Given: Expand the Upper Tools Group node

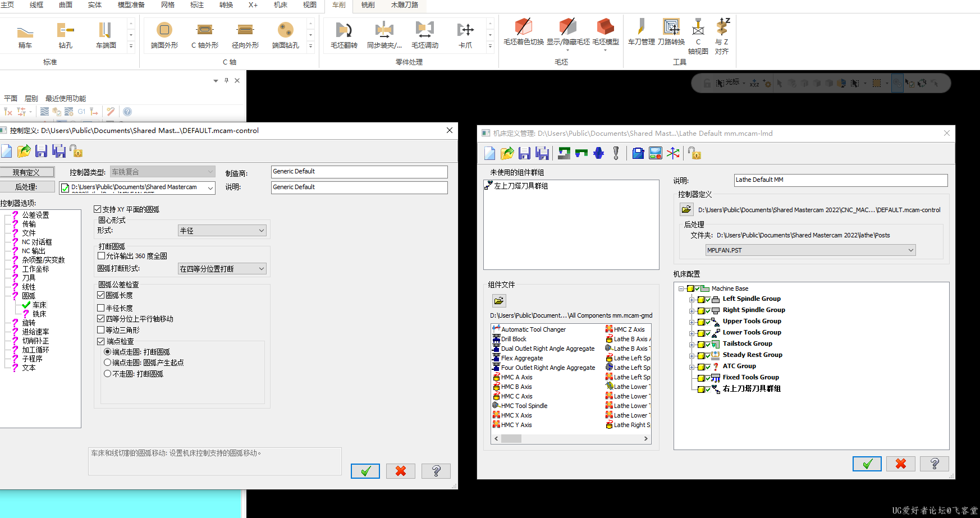Looking at the screenshot, I should tap(692, 322).
